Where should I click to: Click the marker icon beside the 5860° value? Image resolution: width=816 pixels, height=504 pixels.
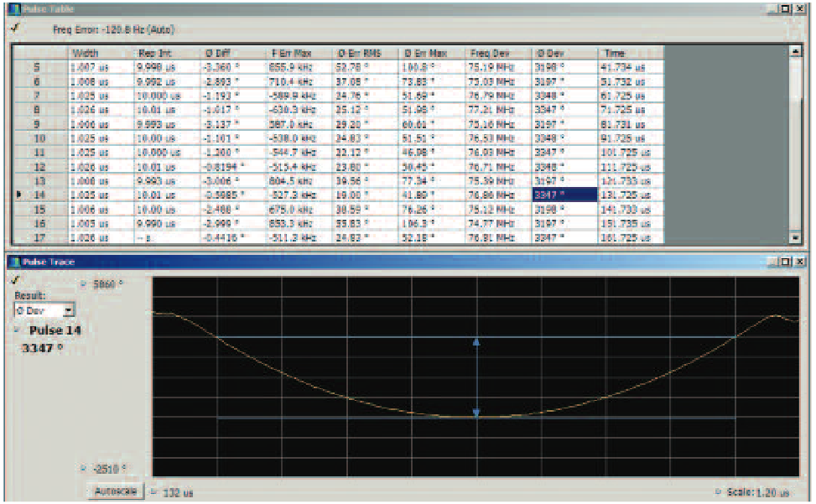pyautogui.click(x=84, y=284)
